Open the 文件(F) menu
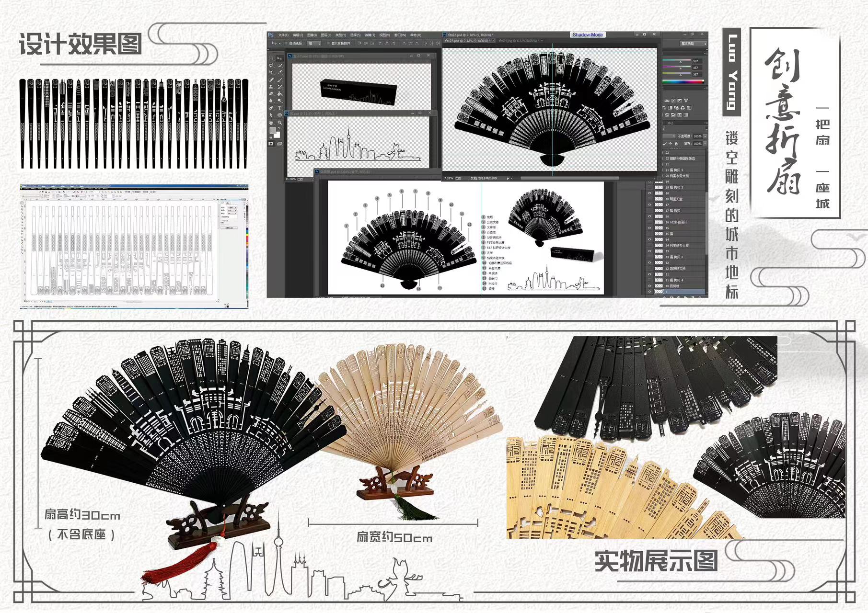Screen dimensions: 868x613 (x=283, y=35)
